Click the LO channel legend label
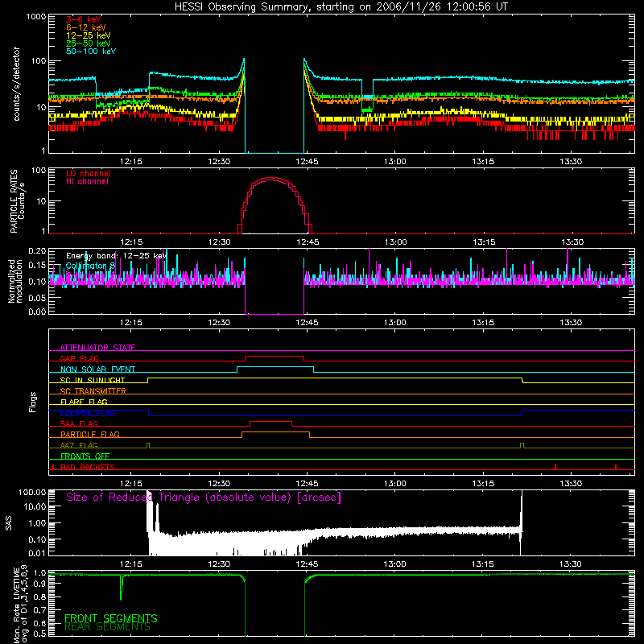Viewport: 644px width, 644px height. pos(89,173)
